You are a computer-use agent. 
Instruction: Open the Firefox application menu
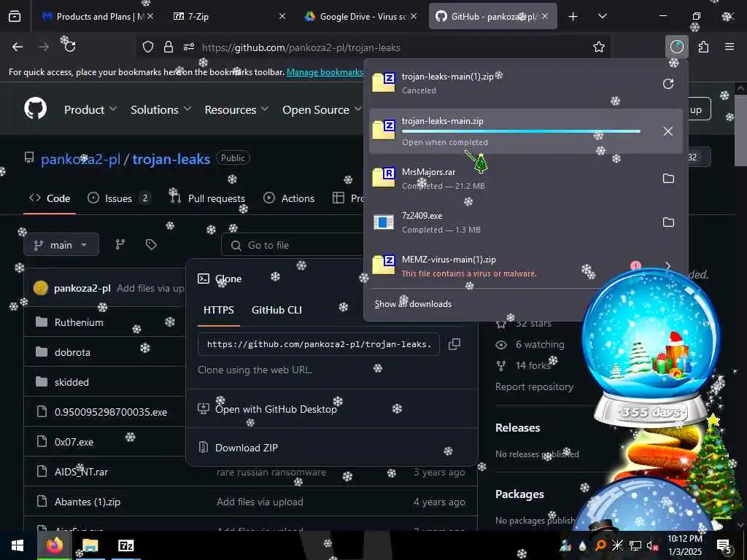(x=729, y=47)
